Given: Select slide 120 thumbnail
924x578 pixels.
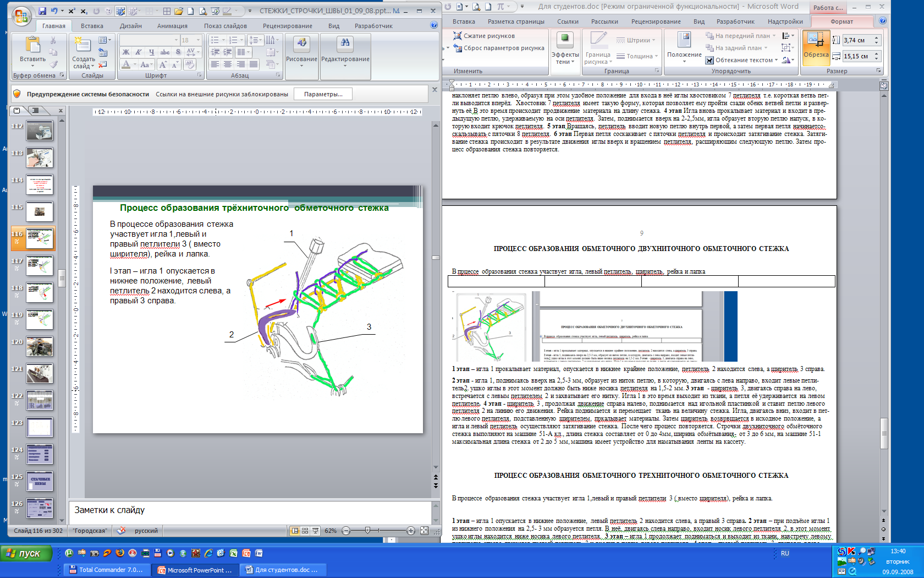Looking at the screenshot, I should (x=40, y=346).
